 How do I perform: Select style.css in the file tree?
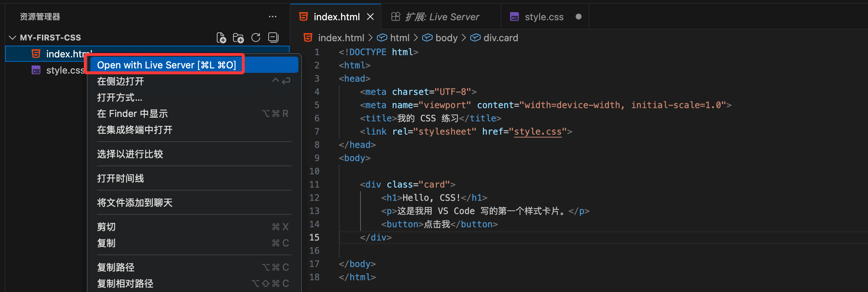(65, 70)
